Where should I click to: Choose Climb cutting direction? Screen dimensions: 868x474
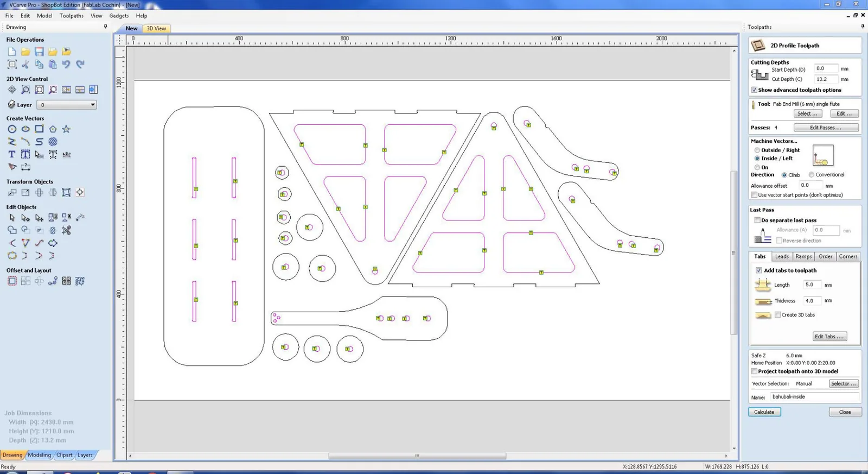(784, 175)
